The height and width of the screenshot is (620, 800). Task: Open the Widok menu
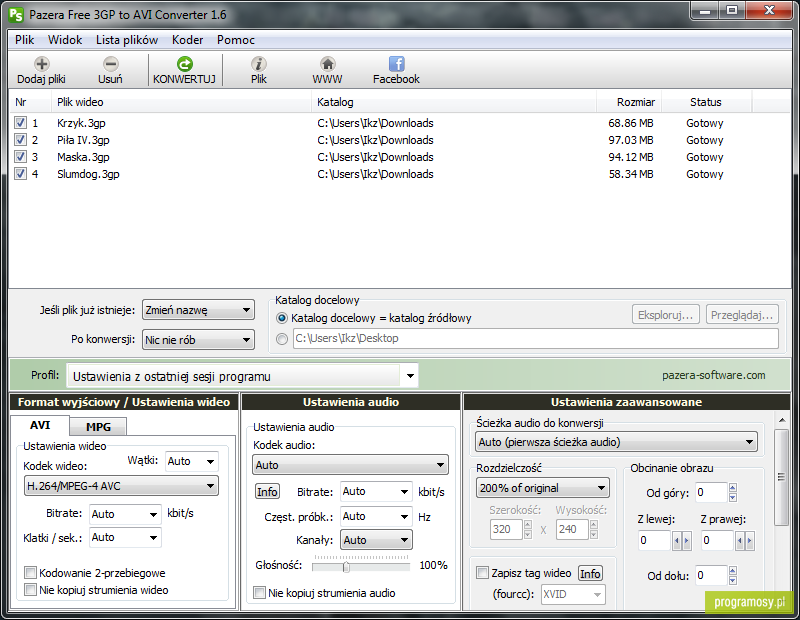pos(65,40)
